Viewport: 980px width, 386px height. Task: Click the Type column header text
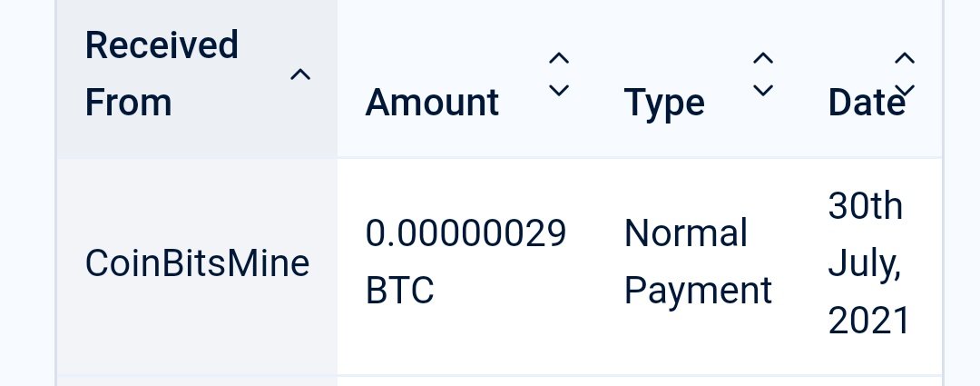tap(664, 103)
